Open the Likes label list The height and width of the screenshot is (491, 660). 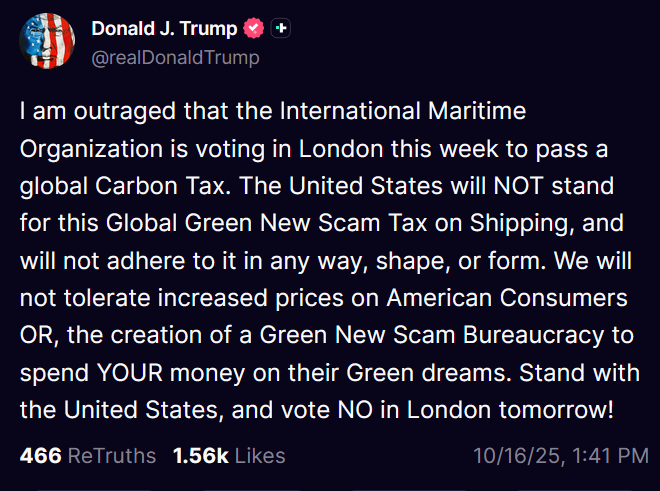point(260,456)
